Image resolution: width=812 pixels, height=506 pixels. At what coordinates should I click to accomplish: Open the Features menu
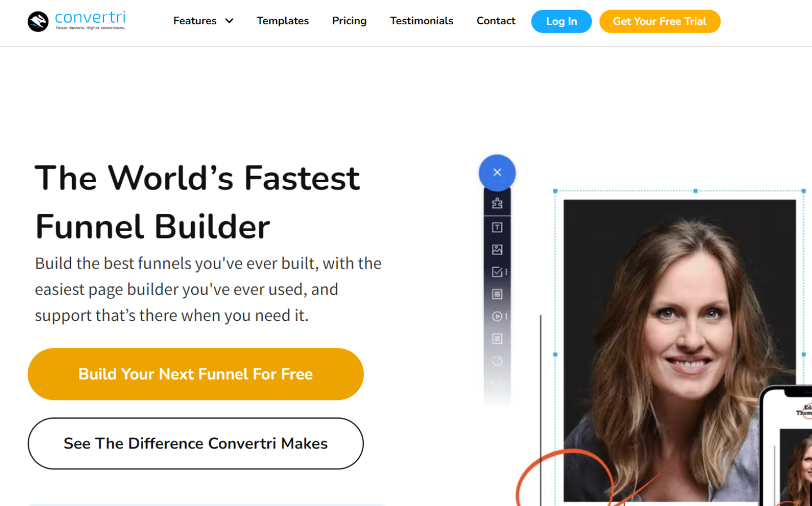(195, 21)
